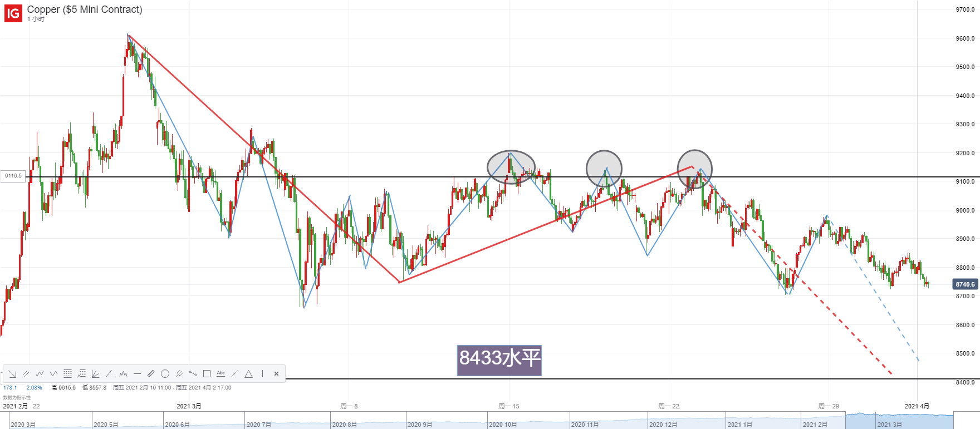
Task: Close the drawing tools toolbar
Action: coord(276,374)
